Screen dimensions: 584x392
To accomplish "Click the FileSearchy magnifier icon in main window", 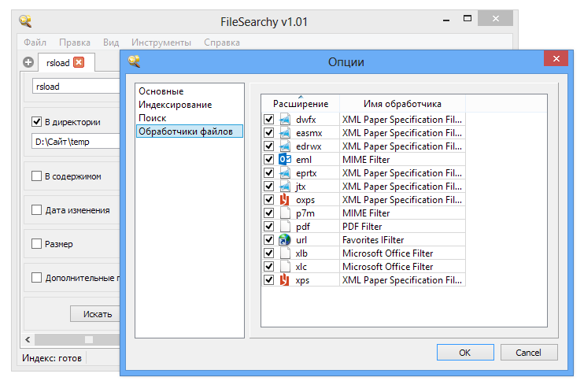I will click(25, 21).
